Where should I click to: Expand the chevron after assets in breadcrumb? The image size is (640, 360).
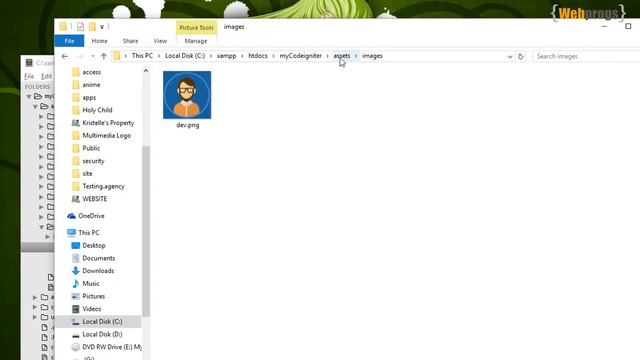[356, 56]
